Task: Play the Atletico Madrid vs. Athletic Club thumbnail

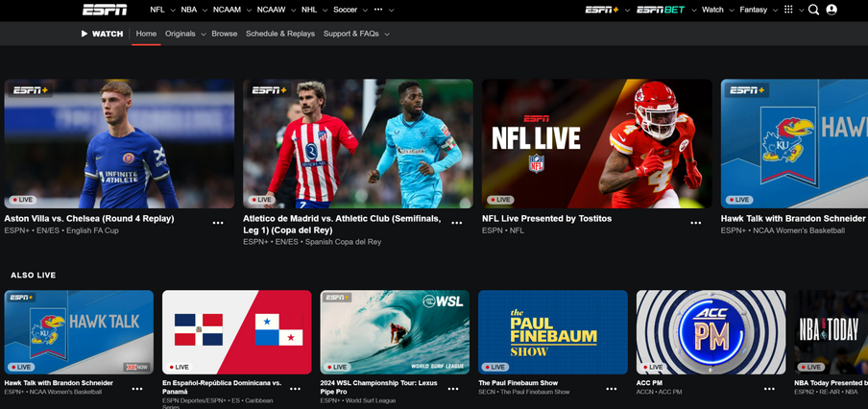Action: 358,143
